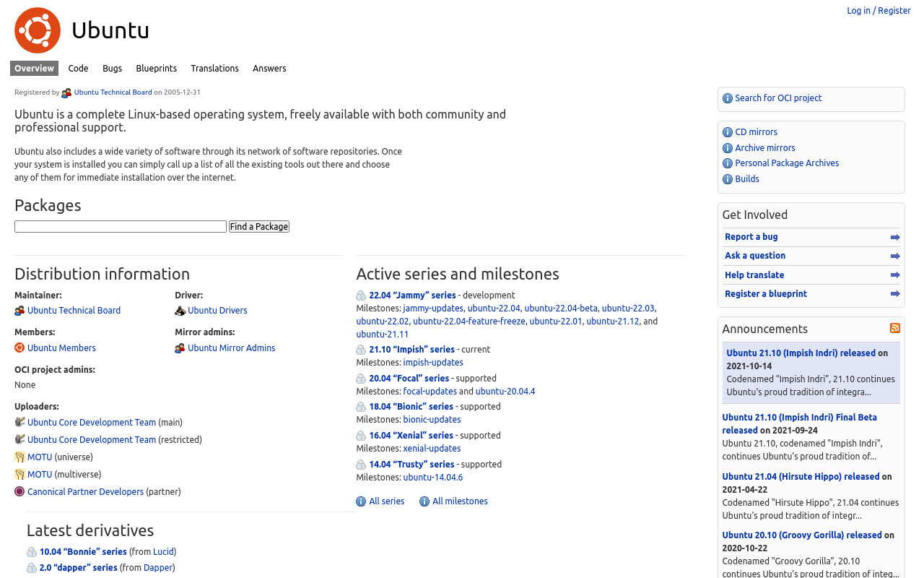
Task: Click icon beside Canonical Partner Developers
Action: pos(19,491)
